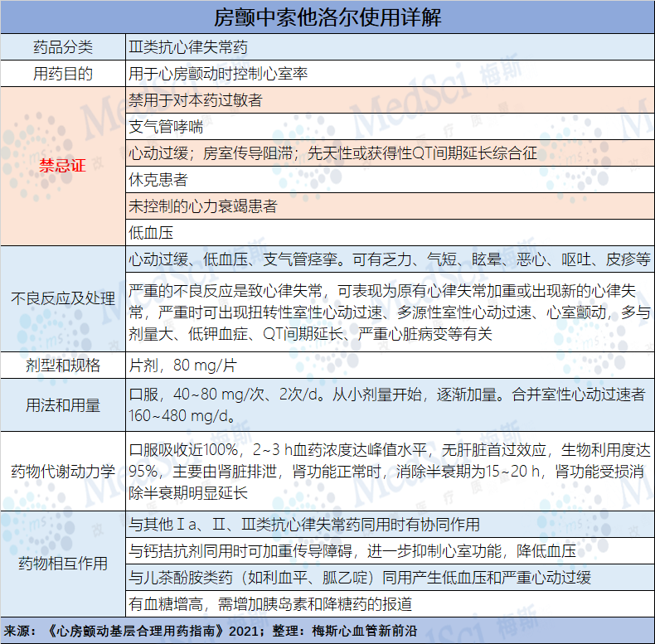Select the row 有血糖增高，需增加胰岛素
This screenshot has width=655, height=644.
click(391, 604)
